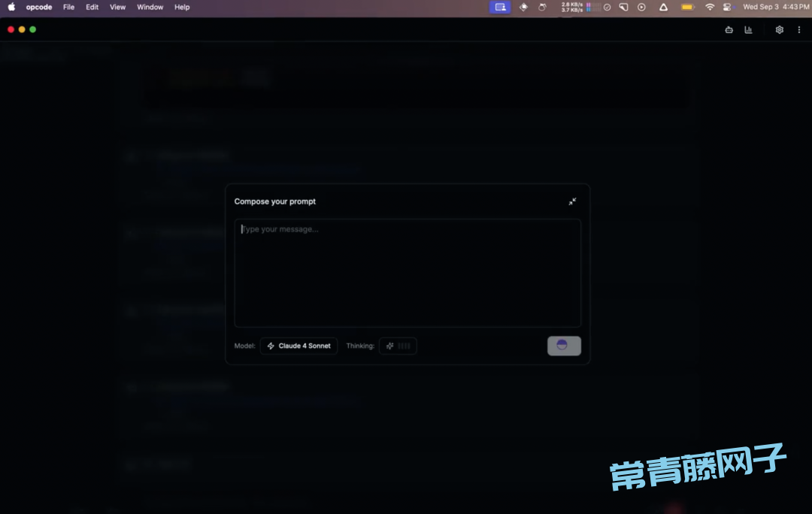Open macOS Control Center icon
This screenshot has height=514, width=812.
(727, 7)
